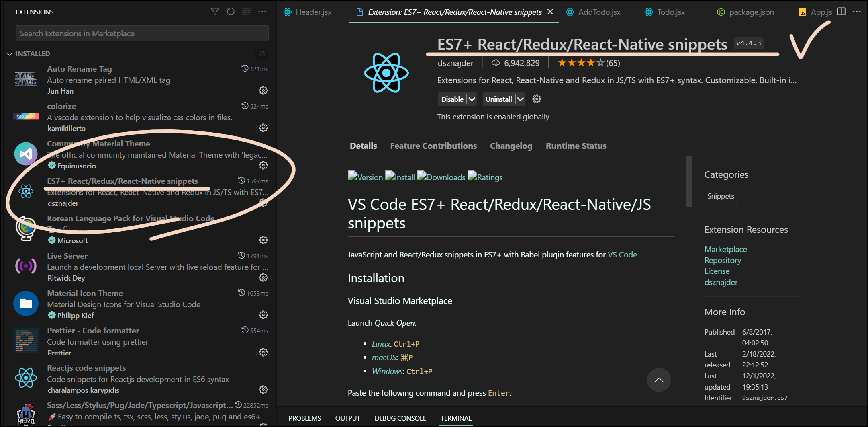Click publisher name dsznajder under title
The image size is (868, 427).
[x=455, y=63]
